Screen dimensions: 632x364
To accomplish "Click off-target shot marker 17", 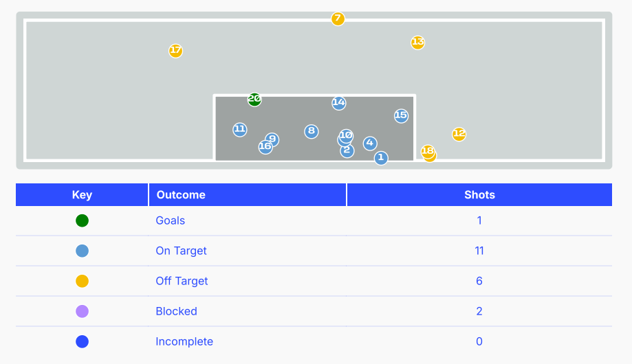I will point(175,51).
